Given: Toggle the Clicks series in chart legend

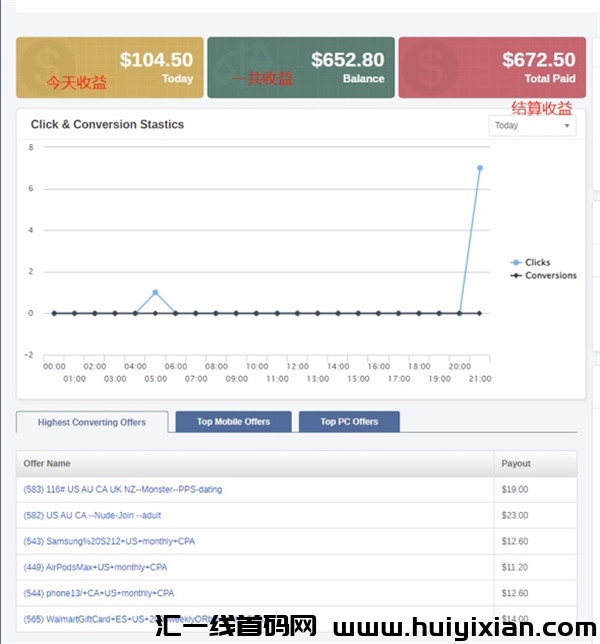Looking at the screenshot, I should point(537,263).
